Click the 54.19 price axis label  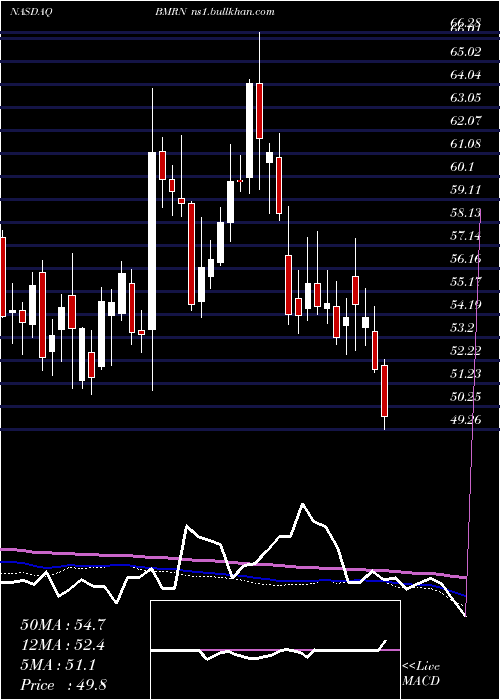coord(465,305)
